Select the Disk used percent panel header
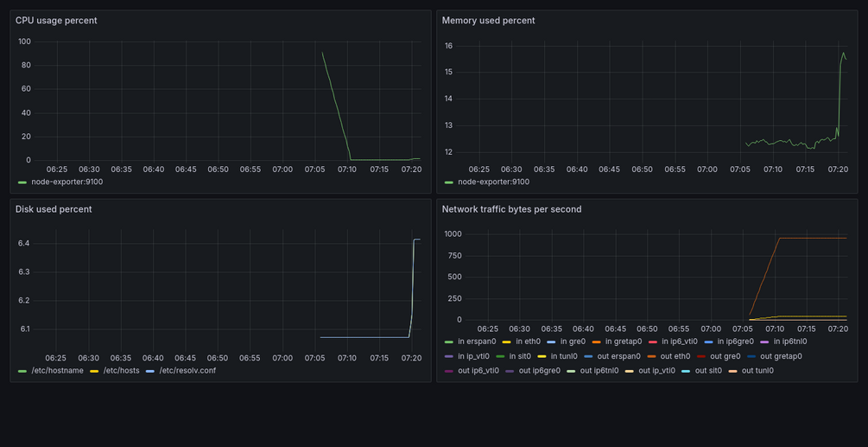 54,209
